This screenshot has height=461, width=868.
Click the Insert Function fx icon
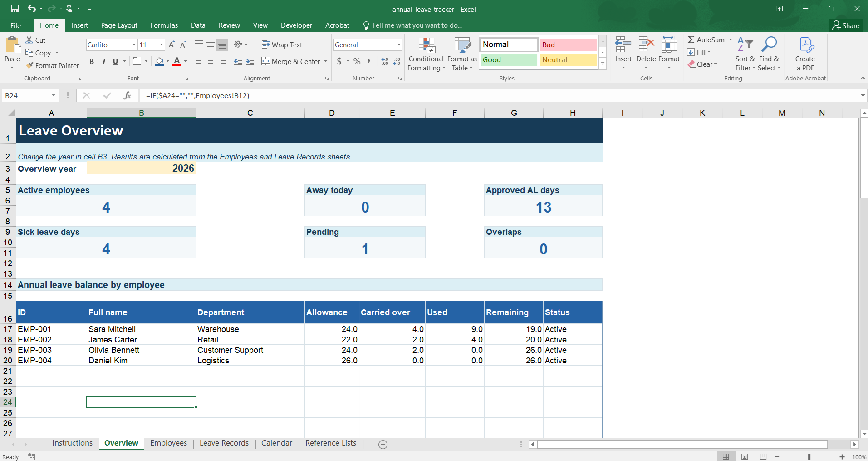click(x=127, y=95)
